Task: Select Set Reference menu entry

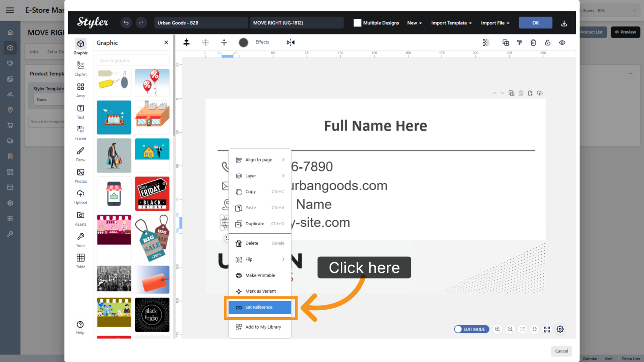Action: (260, 307)
